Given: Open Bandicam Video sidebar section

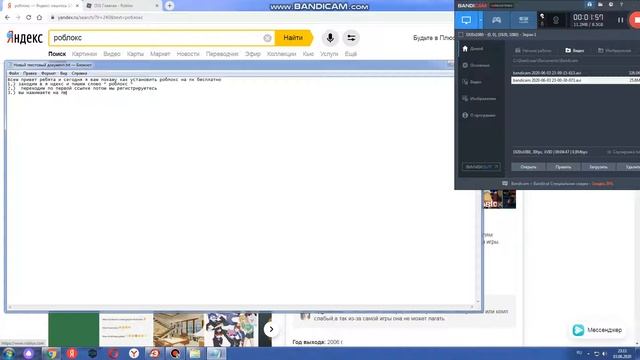Looking at the screenshot, I should coord(472,82).
